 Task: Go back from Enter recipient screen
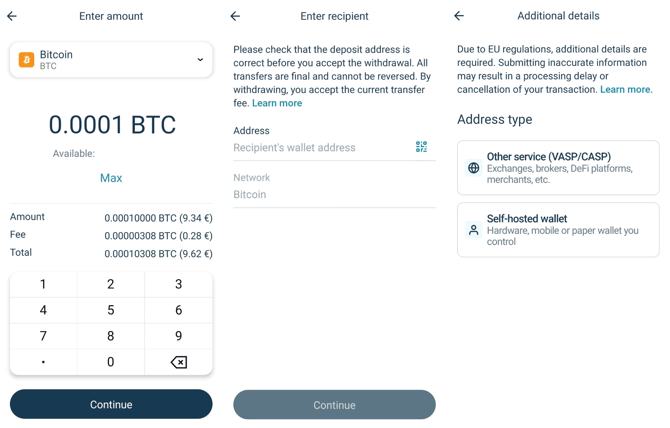(235, 16)
